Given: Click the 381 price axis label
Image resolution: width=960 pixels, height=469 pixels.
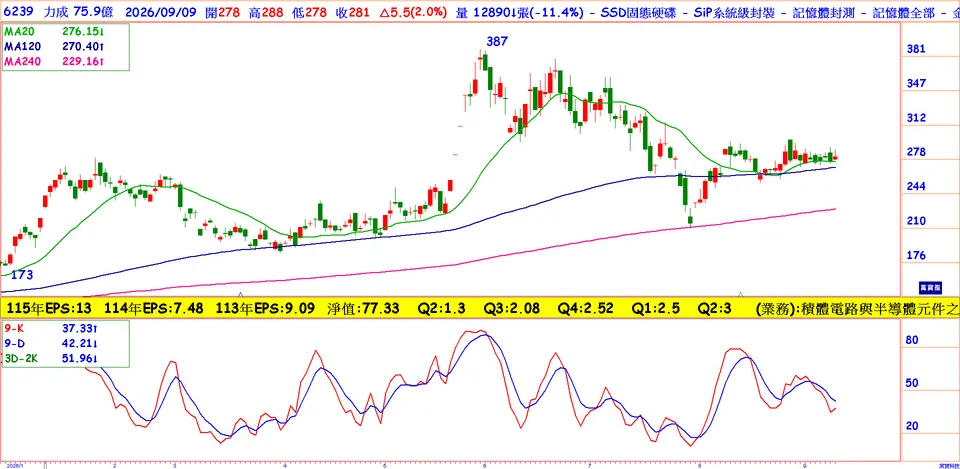Looking at the screenshot, I should coord(916,49).
